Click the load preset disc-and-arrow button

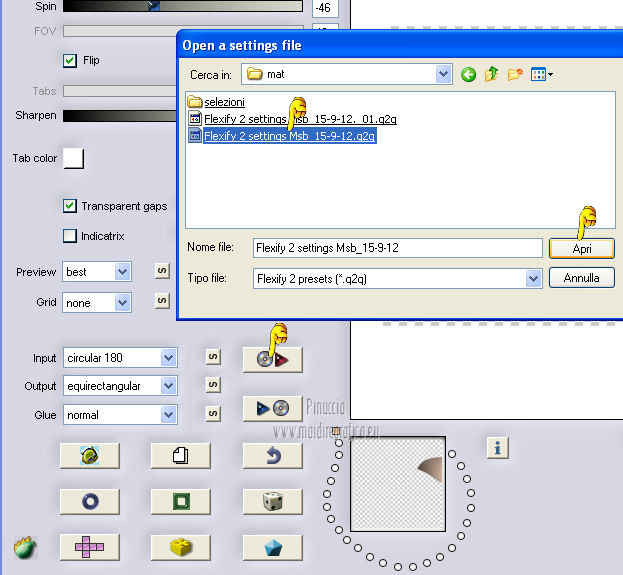coord(273,360)
